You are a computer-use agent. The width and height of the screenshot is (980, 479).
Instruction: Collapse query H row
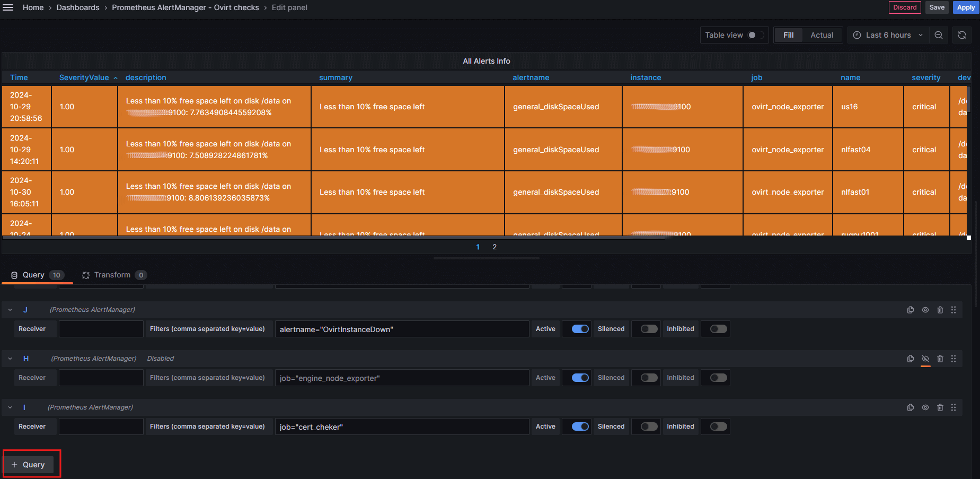[x=10, y=359]
